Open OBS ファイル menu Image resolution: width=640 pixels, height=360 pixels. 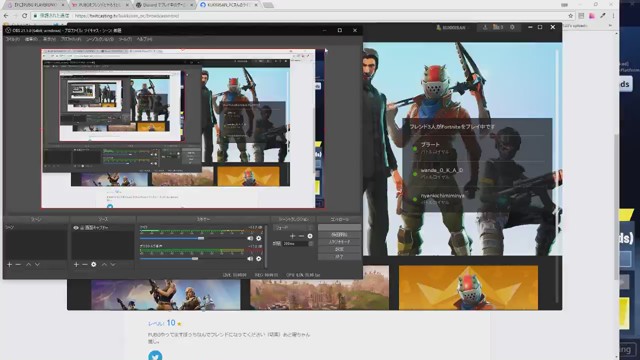coord(13,39)
